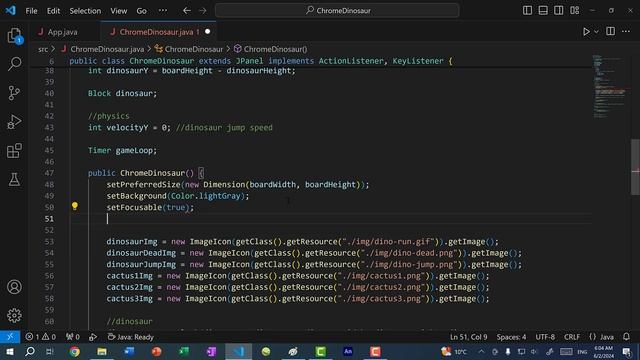Click the Block dinosaur; declaration
The height and width of the screenshot is (360, 640).
point(122,93)
